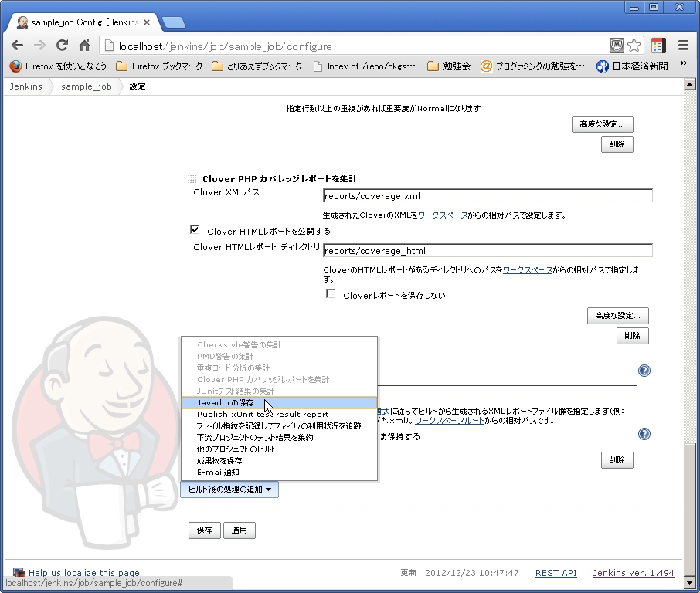This screenshot has width=700, height=593.
Task: Open the browser home page icon
Action: (84, 46)
